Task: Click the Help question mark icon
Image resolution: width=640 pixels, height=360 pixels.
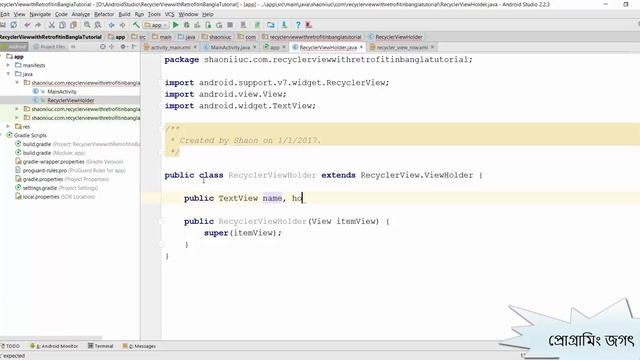Action: click(x=298, y=25)
